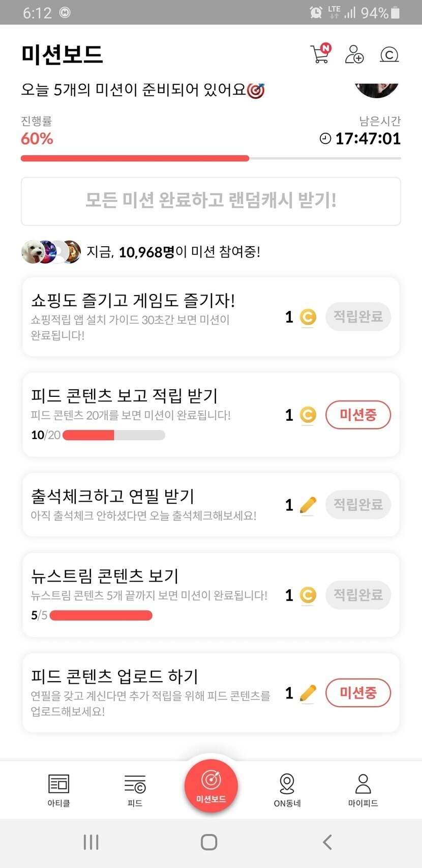This screenshot has height=868, width=422.
Task: Tap the participant avatars group
Action: 51,251
